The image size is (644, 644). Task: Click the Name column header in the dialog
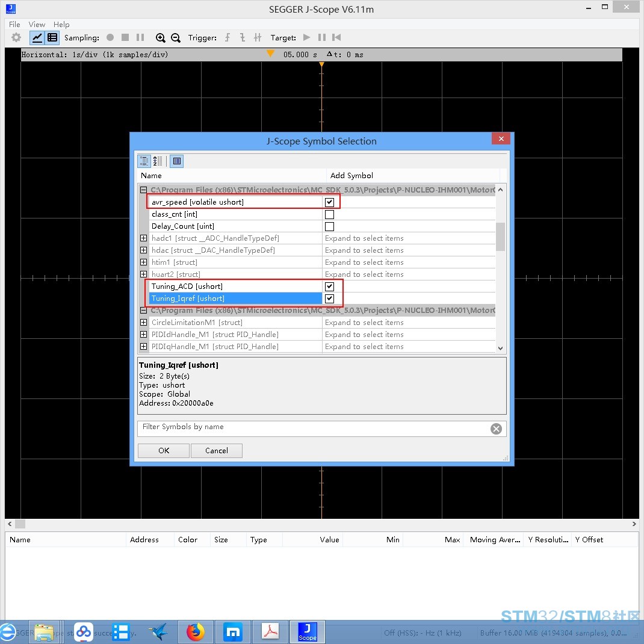click(x=232, y=175)
